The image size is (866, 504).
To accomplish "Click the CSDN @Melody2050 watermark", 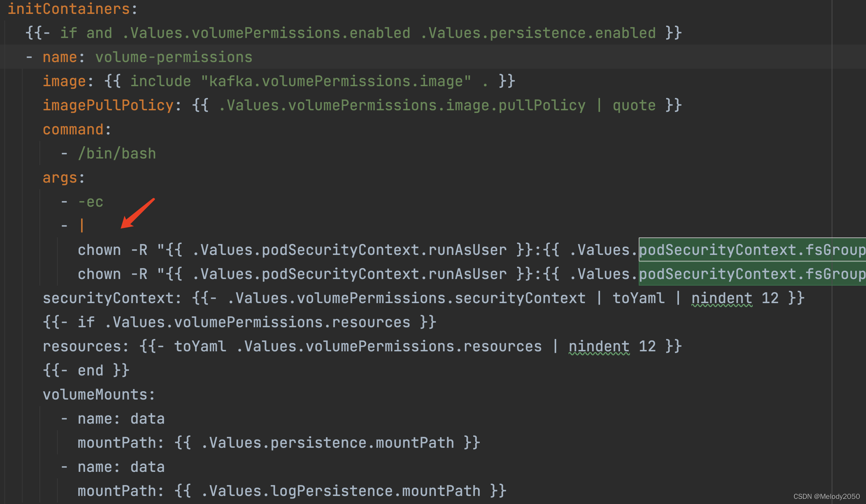I will click(x=826, y=496).
